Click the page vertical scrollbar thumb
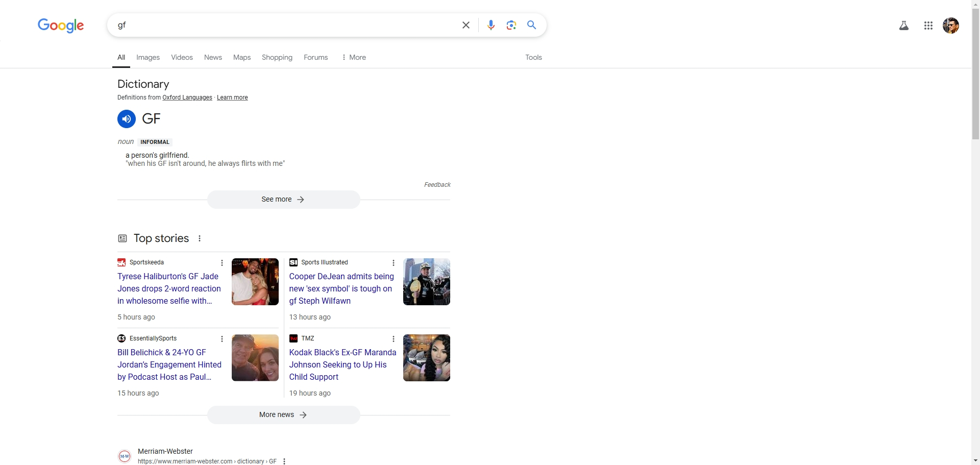This screenshot has height=465, width=980. pyautogui.click(x=975, y=74)
